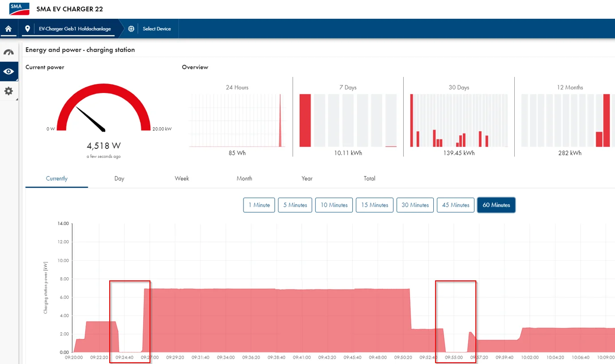Open the monitoring eye sidebar icon
615x364 pixels.
[9, 72]
